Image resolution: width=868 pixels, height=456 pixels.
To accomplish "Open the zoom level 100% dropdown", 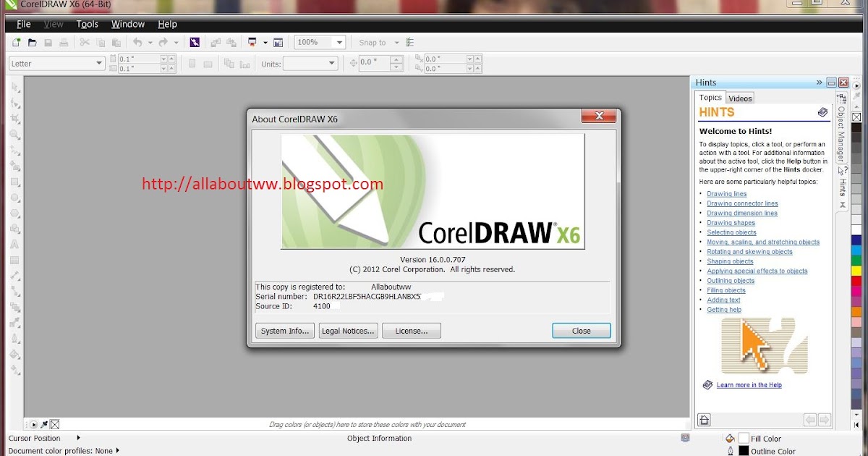I will click(339, 43).
